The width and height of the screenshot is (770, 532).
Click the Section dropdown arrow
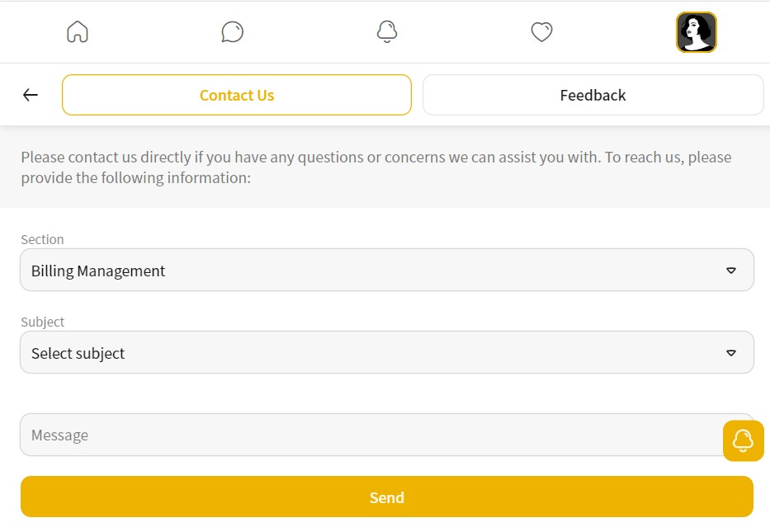tap(730, 271)
